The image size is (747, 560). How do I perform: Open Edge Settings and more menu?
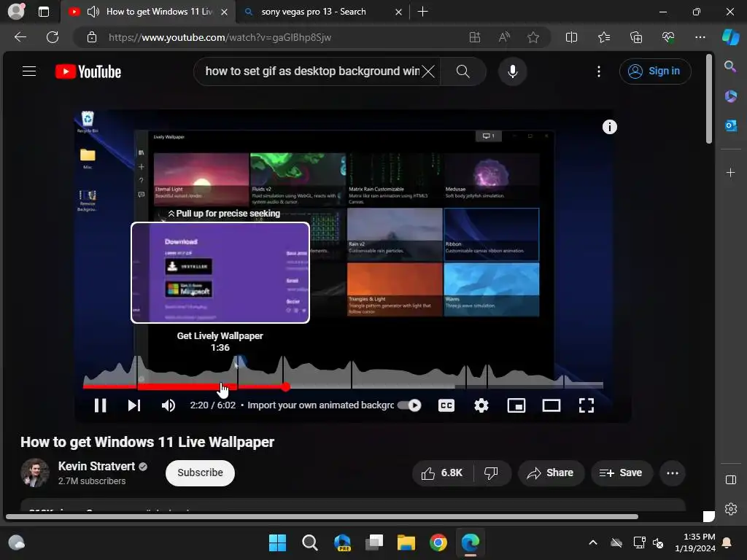click(x=700, y=37)
